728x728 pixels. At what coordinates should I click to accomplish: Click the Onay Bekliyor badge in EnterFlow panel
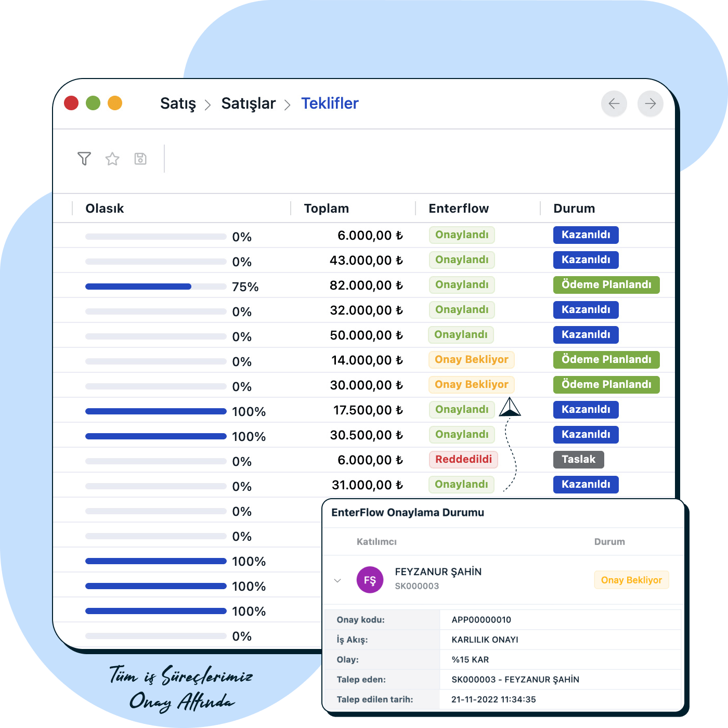[x=631, y=580]
